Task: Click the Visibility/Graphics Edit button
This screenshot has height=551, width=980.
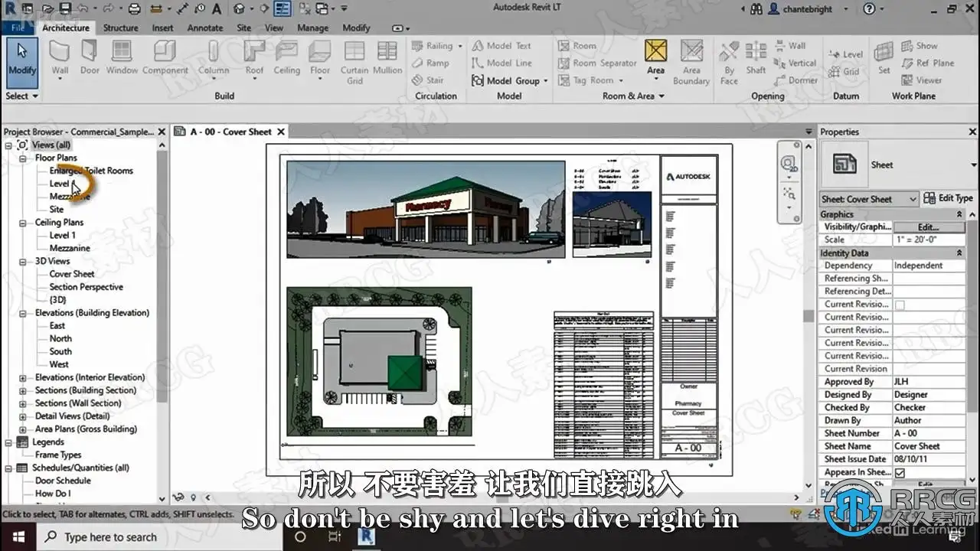Action: pyautogui.click(x=929, y=227)
